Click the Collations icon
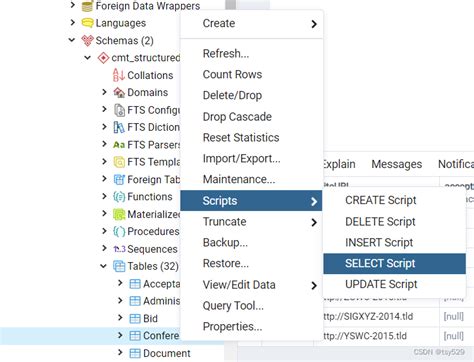This screenshot has width=474, height=362. (x=119, y=75)
